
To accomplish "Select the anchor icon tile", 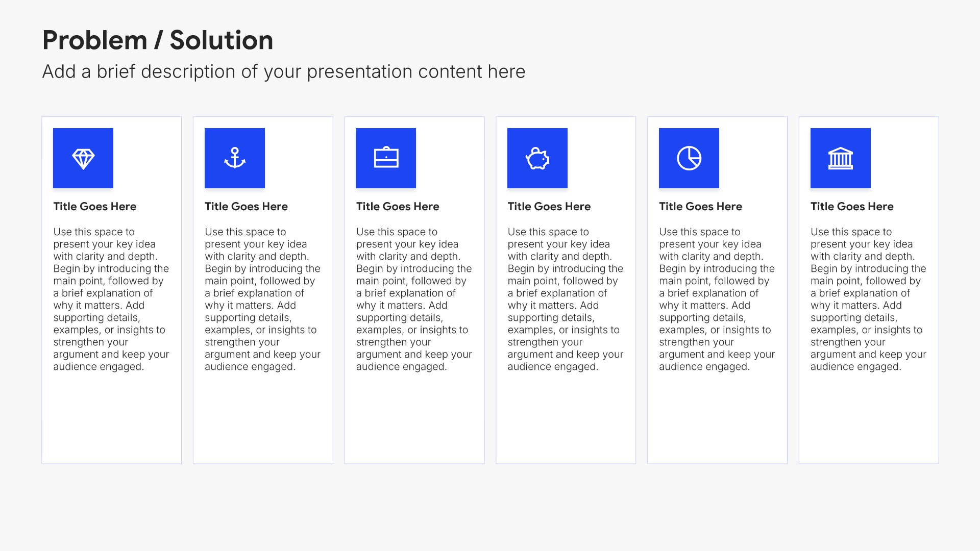I will point(235,158).
